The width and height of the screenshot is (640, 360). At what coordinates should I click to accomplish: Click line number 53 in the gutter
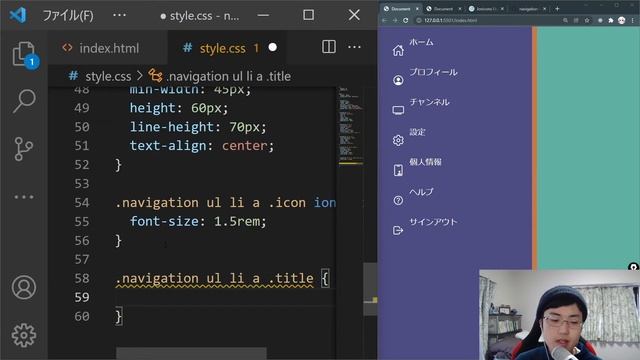(82, 184)
